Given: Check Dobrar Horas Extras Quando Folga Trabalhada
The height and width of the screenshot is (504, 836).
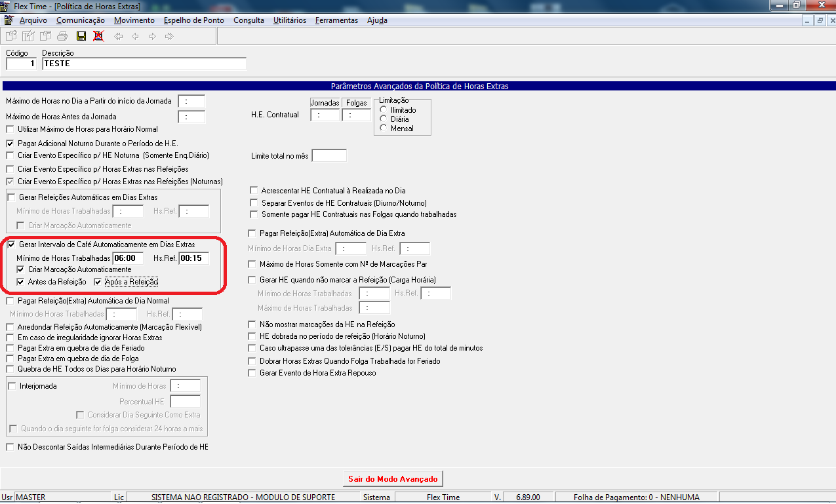Looking at the screenshot, I should [252, 361].
